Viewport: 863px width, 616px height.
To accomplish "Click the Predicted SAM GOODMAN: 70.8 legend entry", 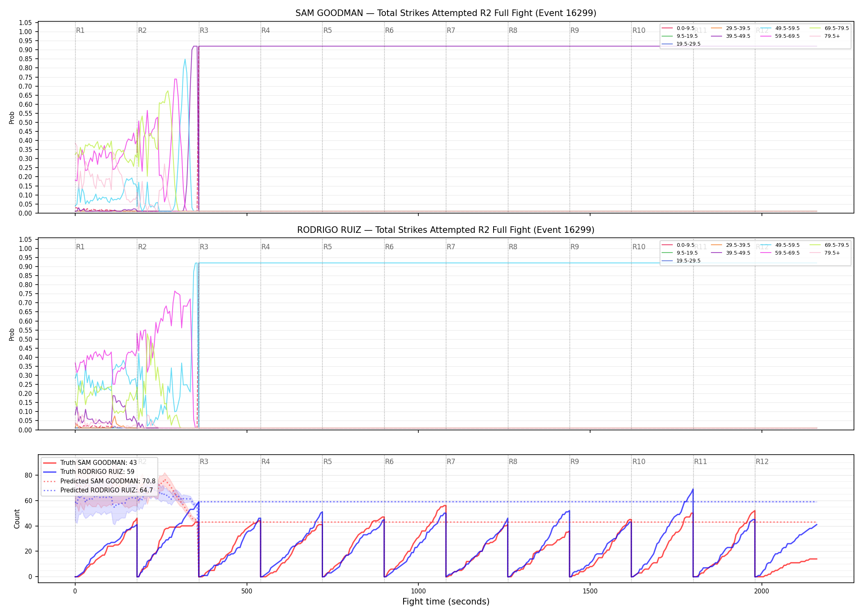I will tap(99, 481).
